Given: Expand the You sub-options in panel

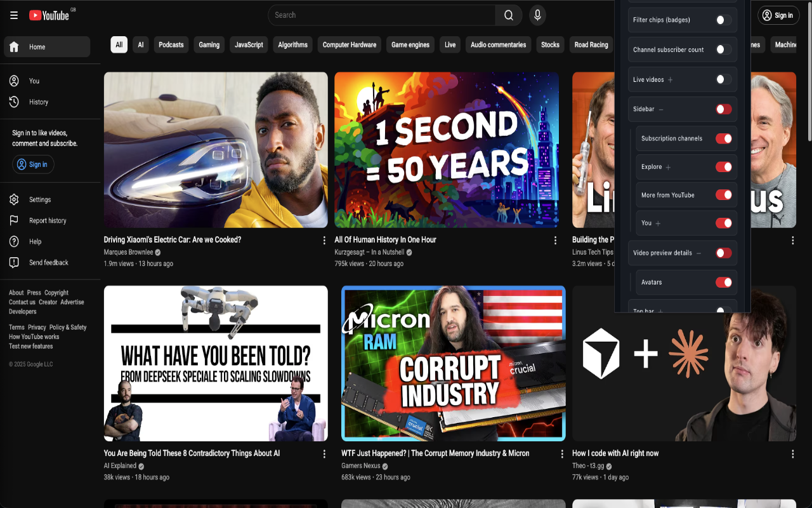Looking at the screenshot, I should (x=658, y=224).
